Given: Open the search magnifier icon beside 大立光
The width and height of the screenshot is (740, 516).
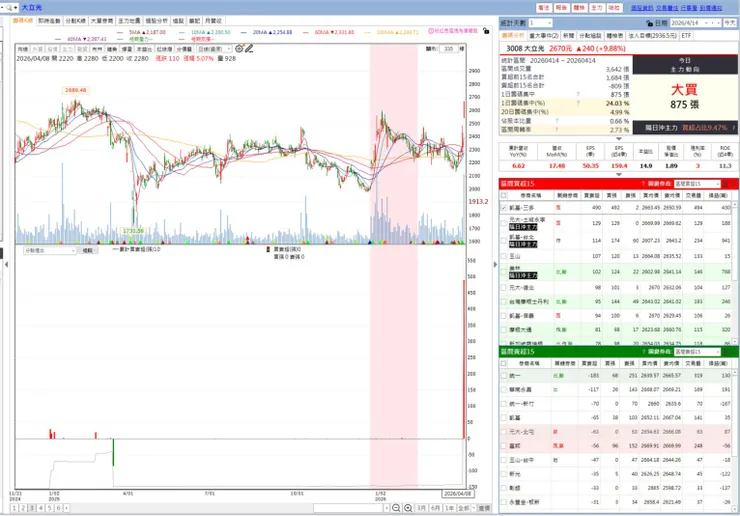Looking at the screenshot, I should (x=9, y=8).
